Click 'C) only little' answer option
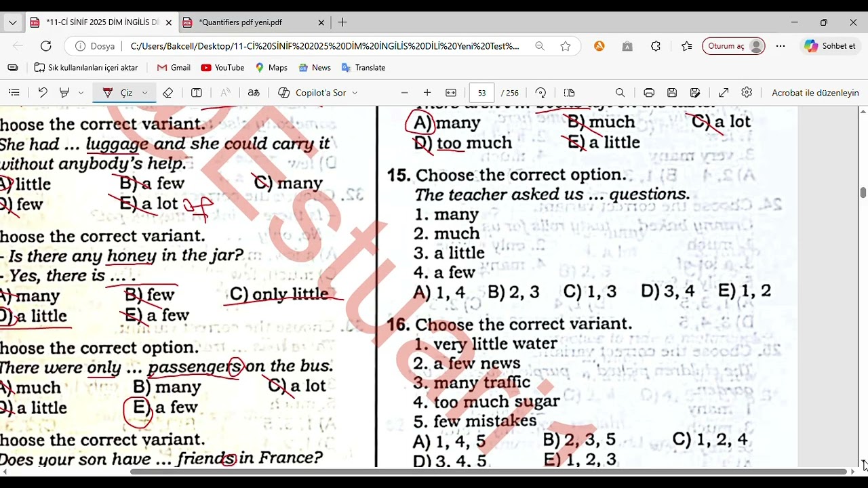The height and width of the screenshot is (488, 868). [279, 294]
